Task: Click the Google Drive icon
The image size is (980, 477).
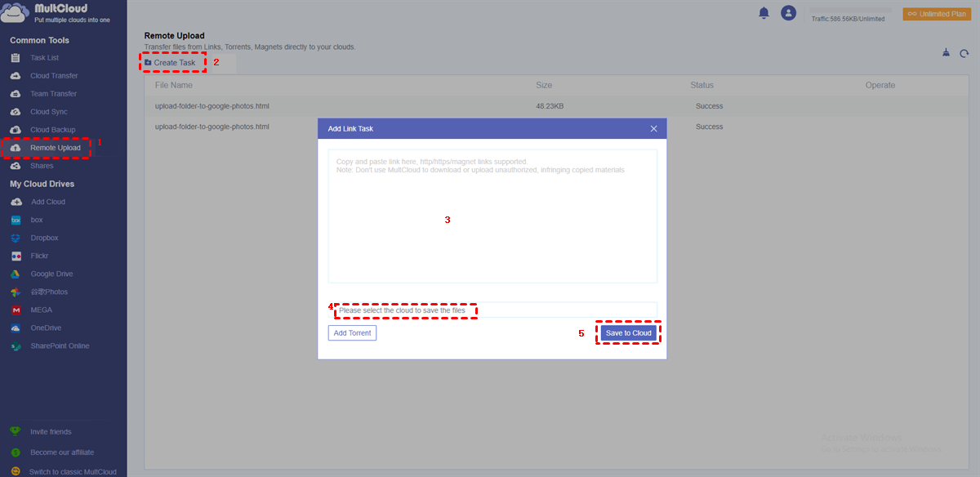Action: (16, 274)
